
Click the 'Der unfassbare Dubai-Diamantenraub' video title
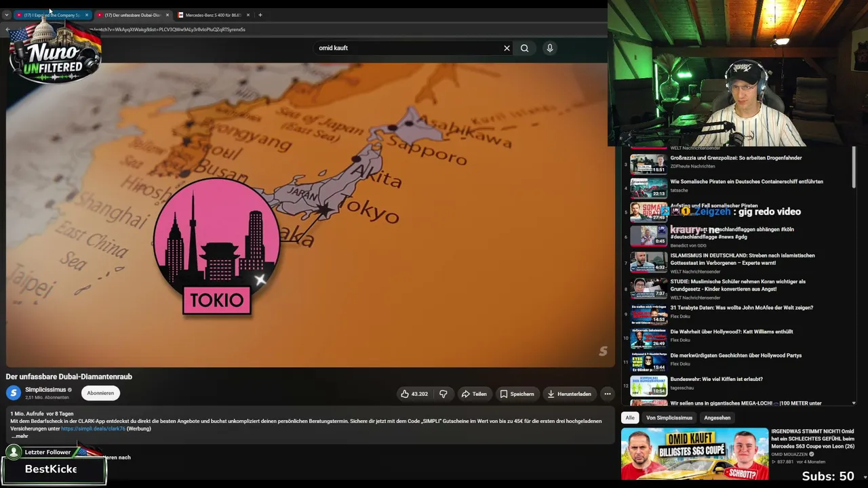tap(69, 377)
